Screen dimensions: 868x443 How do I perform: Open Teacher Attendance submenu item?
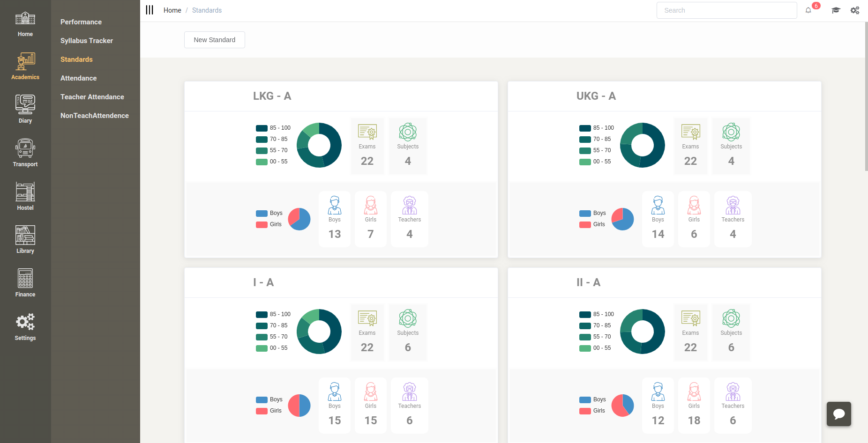pos(92,97)
